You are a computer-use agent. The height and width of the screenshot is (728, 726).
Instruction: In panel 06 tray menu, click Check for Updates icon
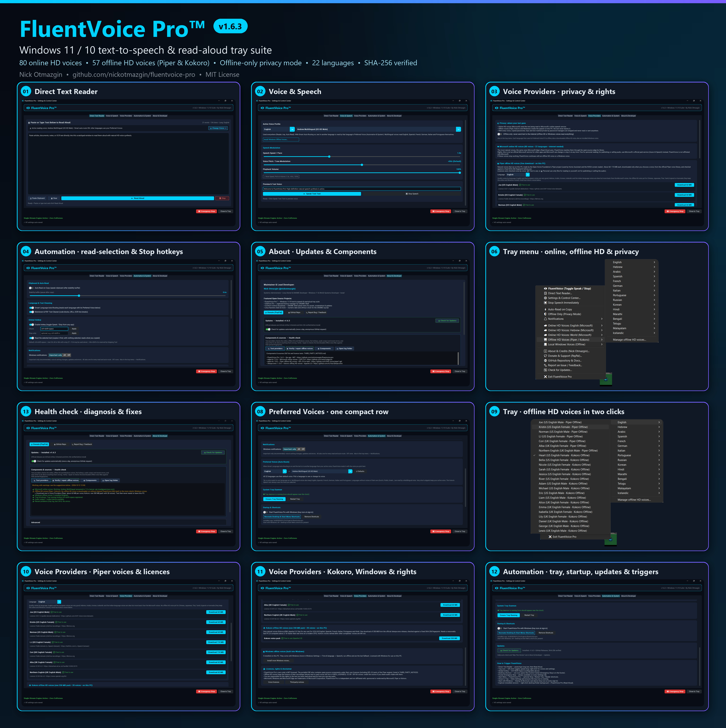point(545,370)
